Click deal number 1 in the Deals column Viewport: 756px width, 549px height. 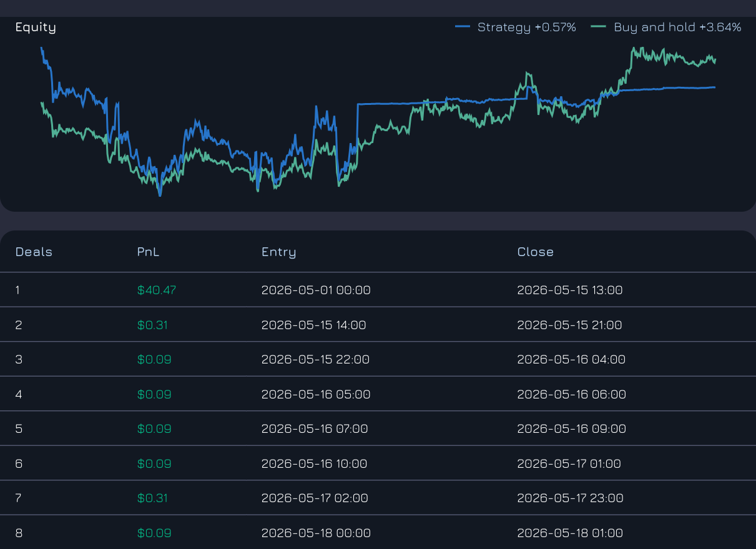[18, 290]
